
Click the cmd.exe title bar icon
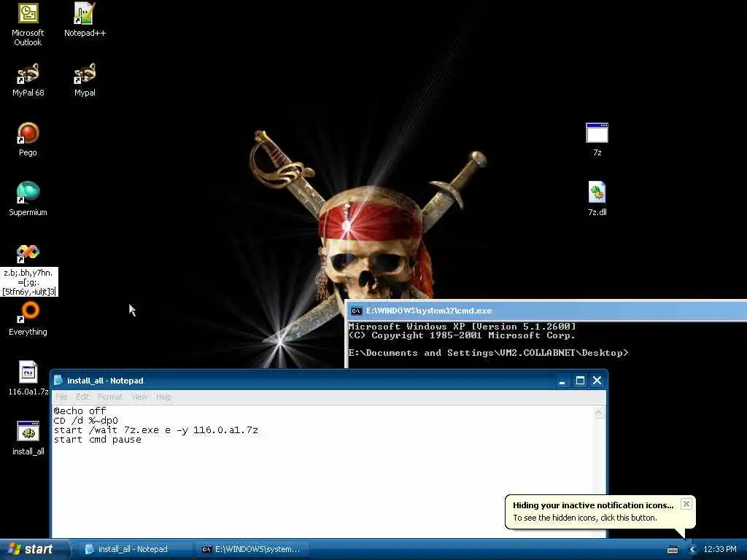click(x=356, y=311)
